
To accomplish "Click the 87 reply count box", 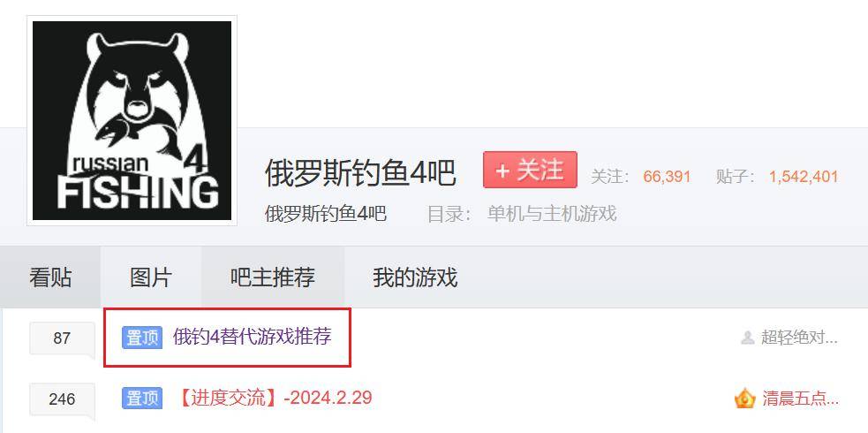I will click(62, 338).
